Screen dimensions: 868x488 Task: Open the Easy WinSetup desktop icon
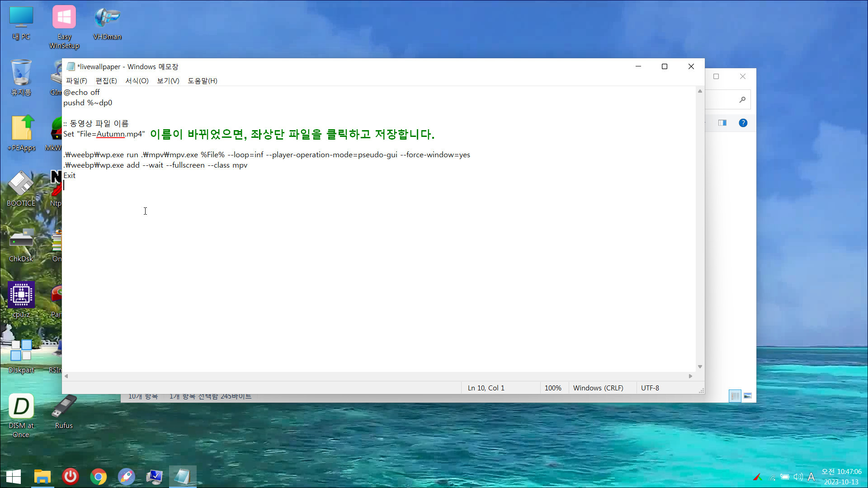click(64, 27)
